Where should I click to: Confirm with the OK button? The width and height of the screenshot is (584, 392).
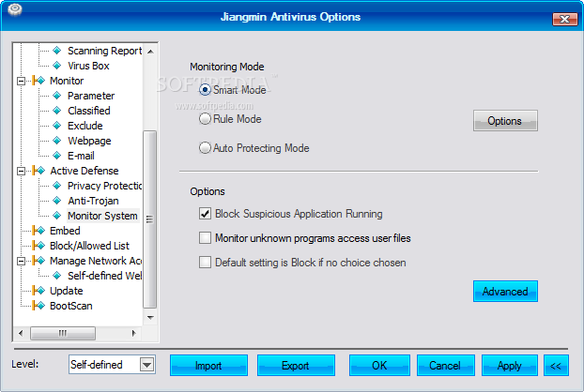tap(379, 365)
